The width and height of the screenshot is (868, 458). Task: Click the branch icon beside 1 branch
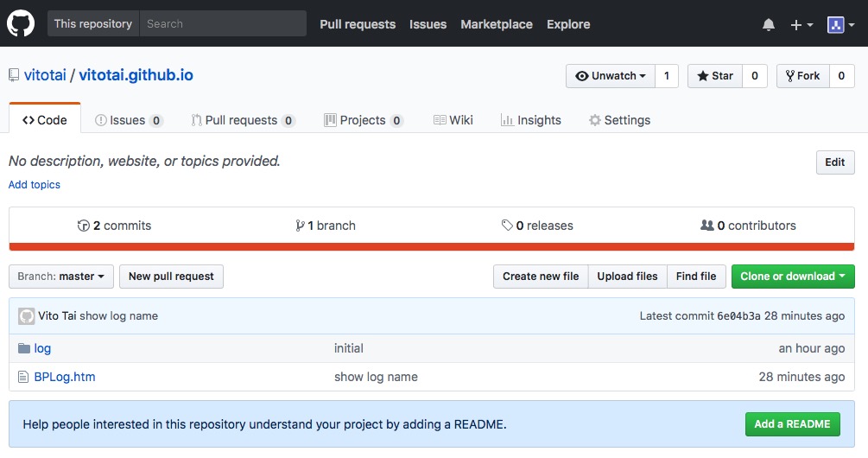300,226
